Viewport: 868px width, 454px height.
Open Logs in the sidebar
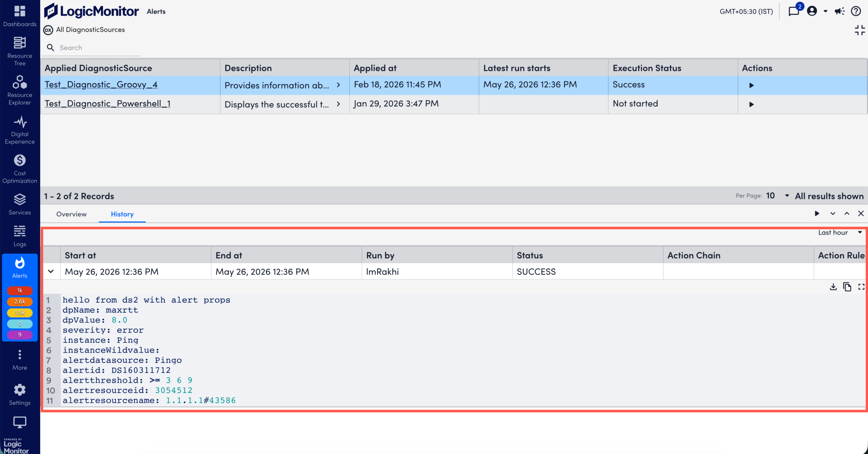tap(20, 236)
